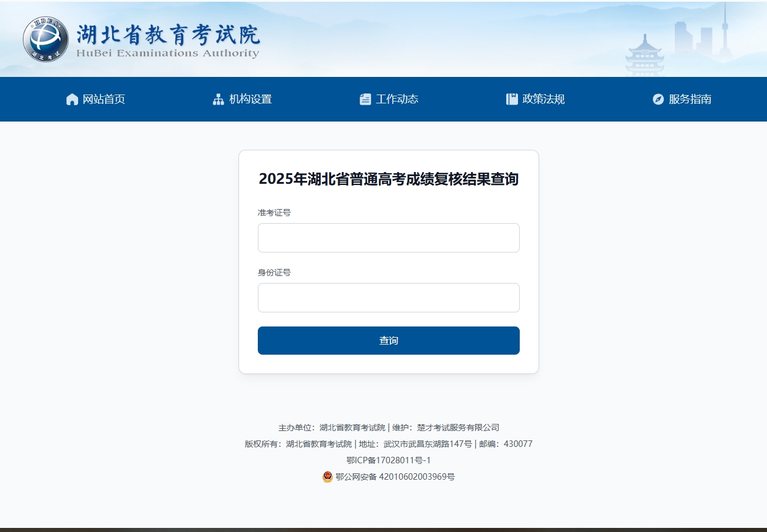Screen dimensions: 767x532
Task: Select 政策法规 in the navigation bar
Action: coord(541,99)
